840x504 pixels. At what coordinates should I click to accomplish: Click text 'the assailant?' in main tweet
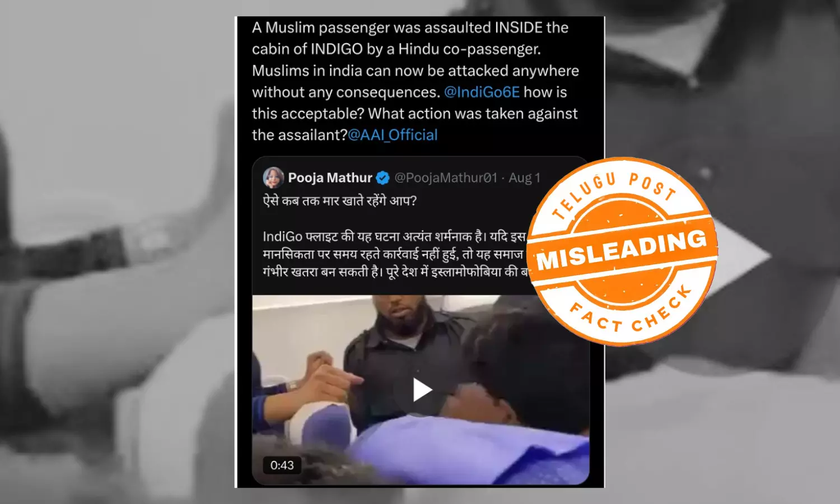click(x=300, y=135)
